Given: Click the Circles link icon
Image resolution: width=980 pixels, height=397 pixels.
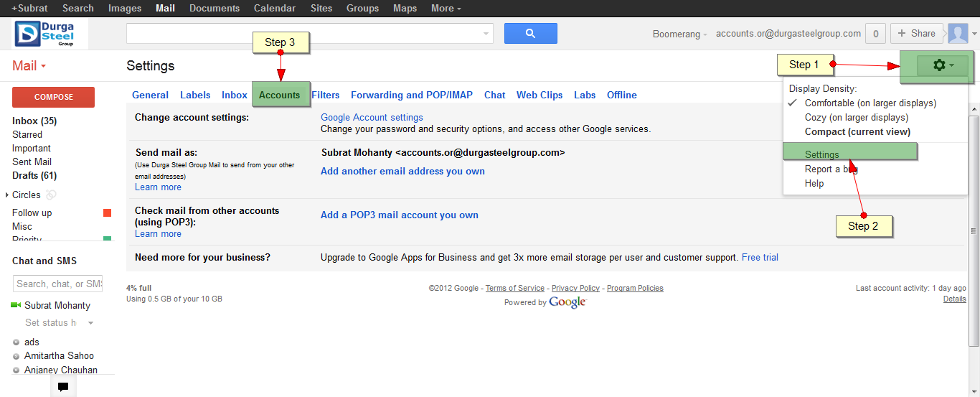Looking at the screenshot, I should [51, 195].
